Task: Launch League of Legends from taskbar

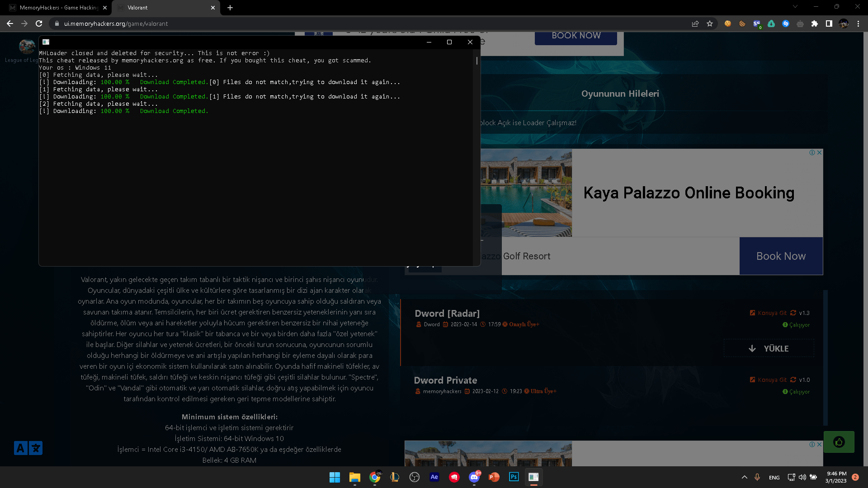Action: (x=395, y=477)
